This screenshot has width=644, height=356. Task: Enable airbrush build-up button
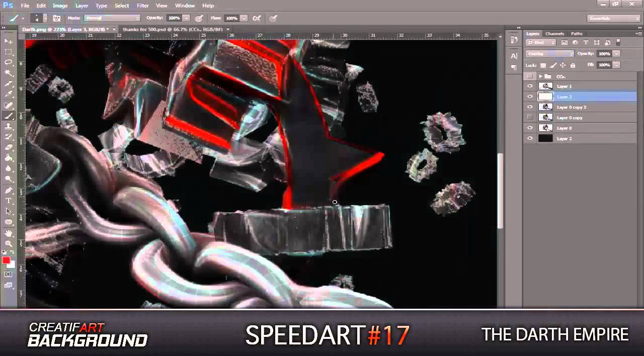[257, 18]
